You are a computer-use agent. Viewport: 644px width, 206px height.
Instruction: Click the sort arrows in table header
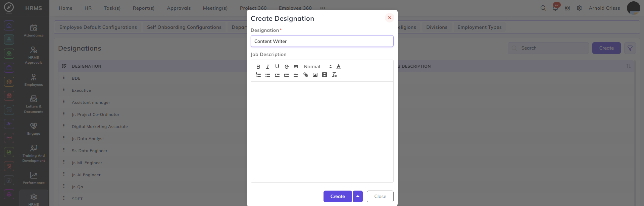click(628, 66)
